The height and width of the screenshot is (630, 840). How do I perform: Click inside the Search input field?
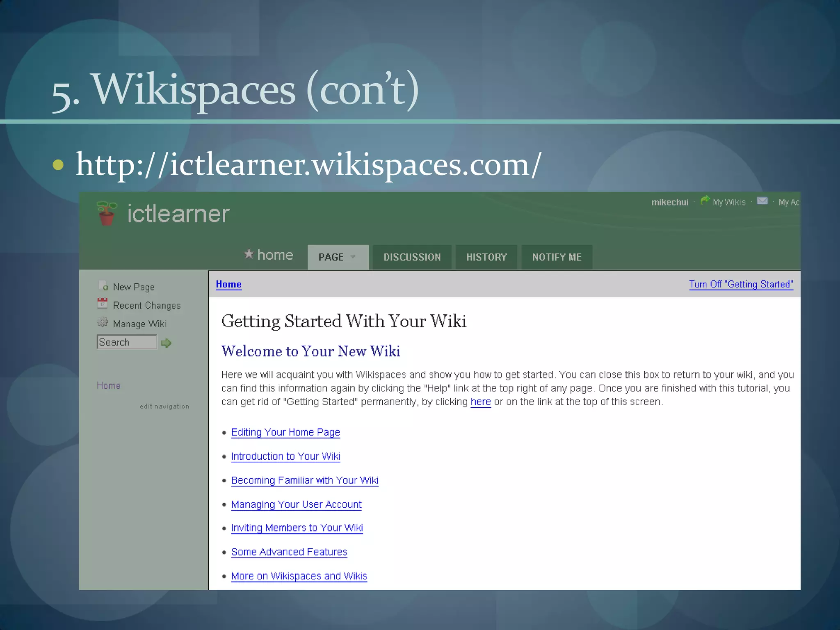[x=127, y=342]
